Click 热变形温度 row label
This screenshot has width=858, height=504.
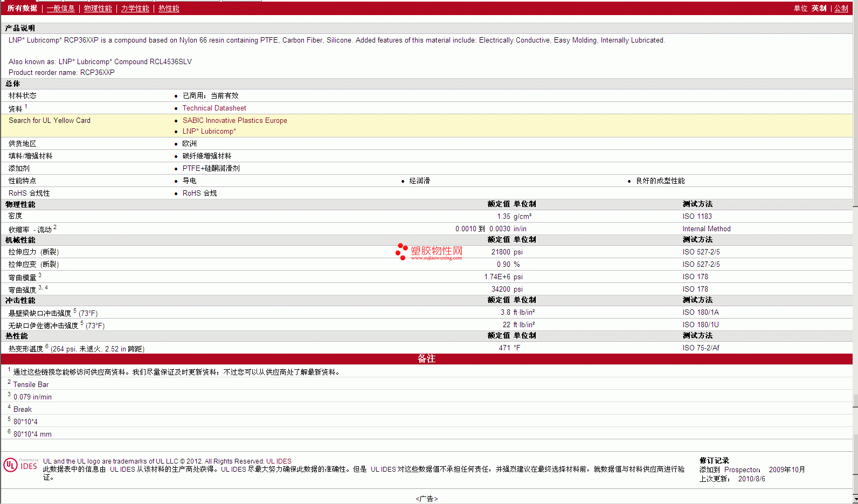click(x=77, y=349)
